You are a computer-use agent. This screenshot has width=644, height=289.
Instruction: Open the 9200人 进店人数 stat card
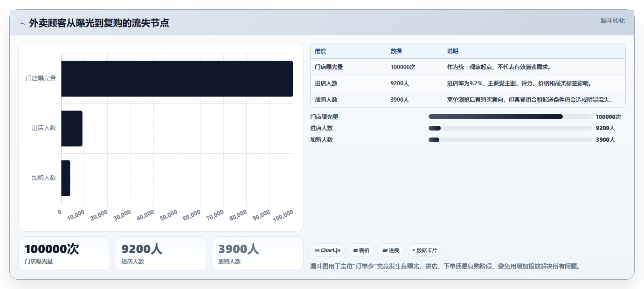(x=161, y=254)
